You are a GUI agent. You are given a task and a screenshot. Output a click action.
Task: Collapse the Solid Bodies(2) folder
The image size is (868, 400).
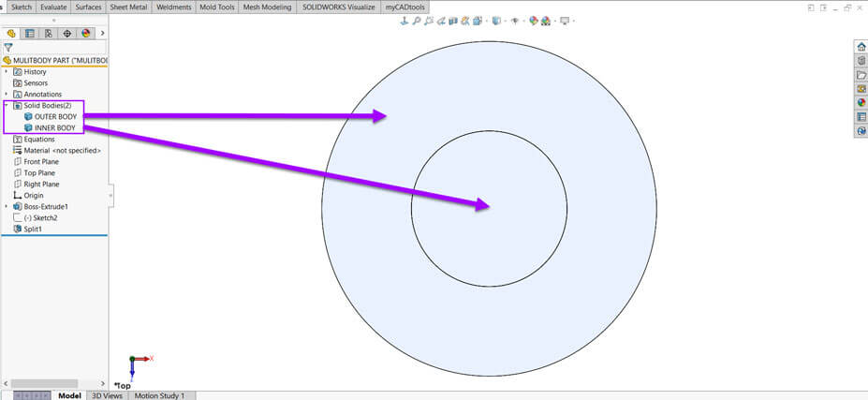(x=7, y=105)
